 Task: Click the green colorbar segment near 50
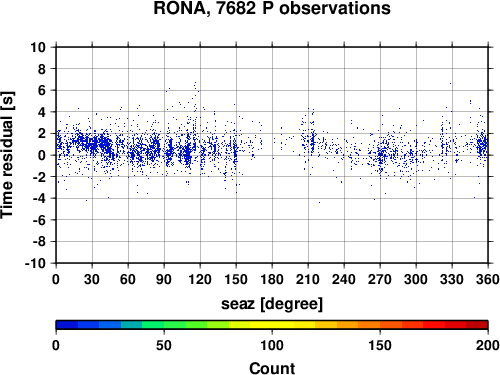(175, 325)
